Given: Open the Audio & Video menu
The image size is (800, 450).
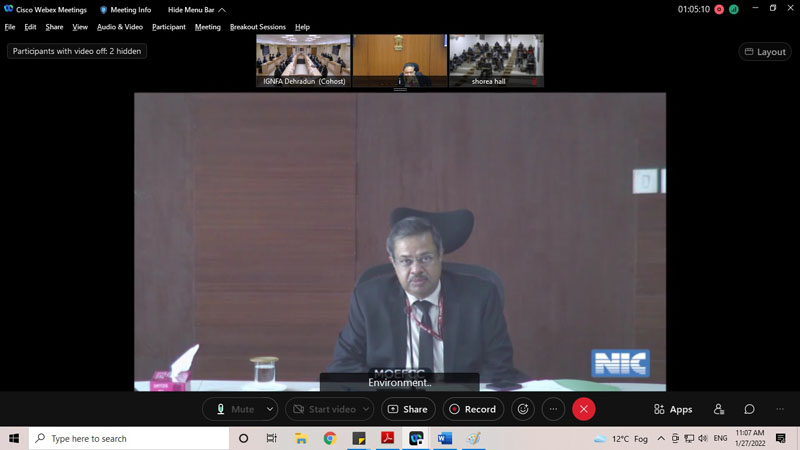Looking at the screenshot, I should pyautogui.click(x=119, y=27).
